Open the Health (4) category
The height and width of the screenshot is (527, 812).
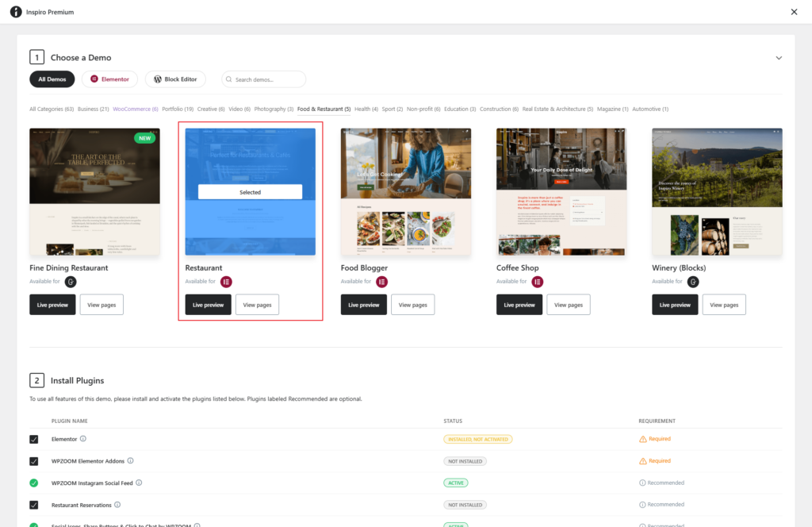coord(366,110)
